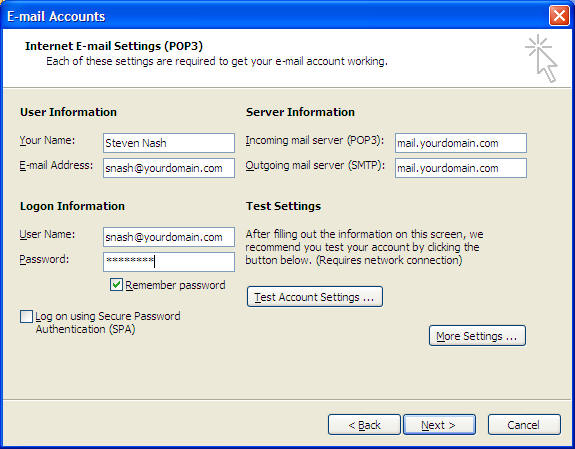Open the Test Account Settings dialog

[x=315, y=297]
